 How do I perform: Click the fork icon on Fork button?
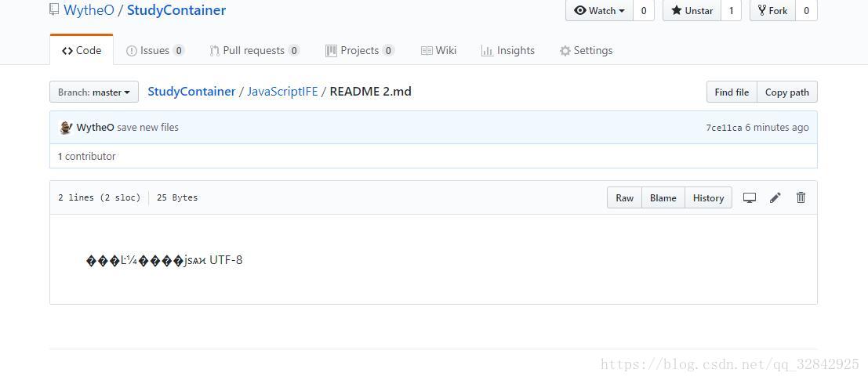tap(761, 10)
